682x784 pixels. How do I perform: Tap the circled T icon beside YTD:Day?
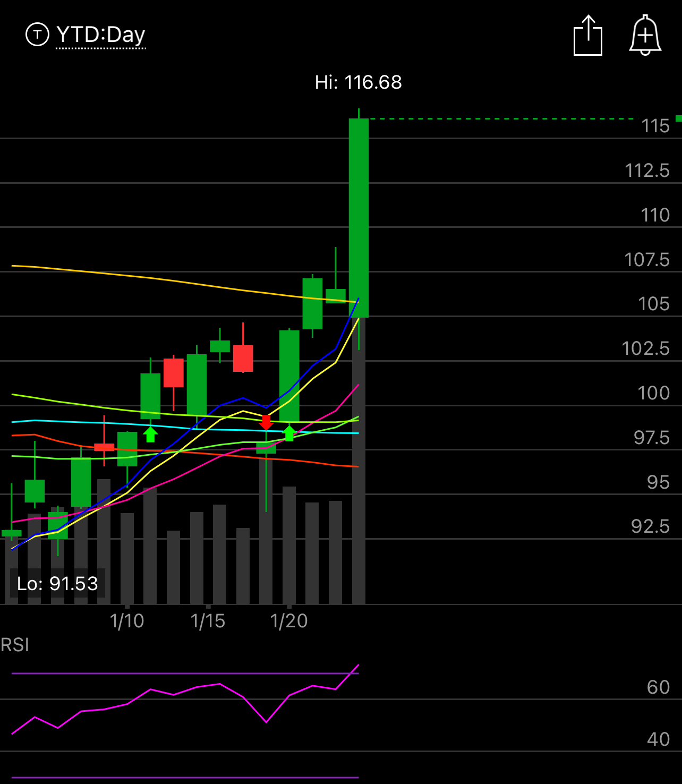click(x=37, y=35)
